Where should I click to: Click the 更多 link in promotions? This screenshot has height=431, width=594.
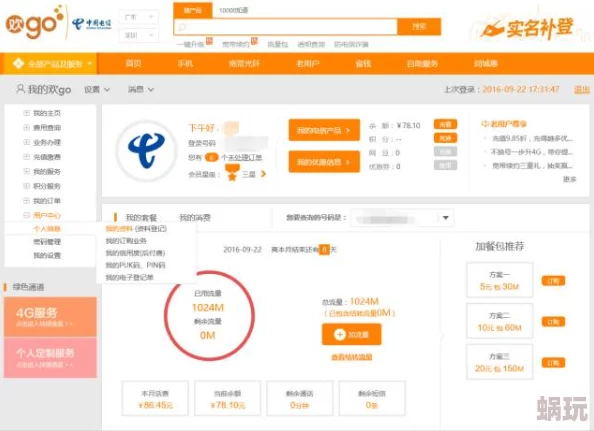coord(569,179)
